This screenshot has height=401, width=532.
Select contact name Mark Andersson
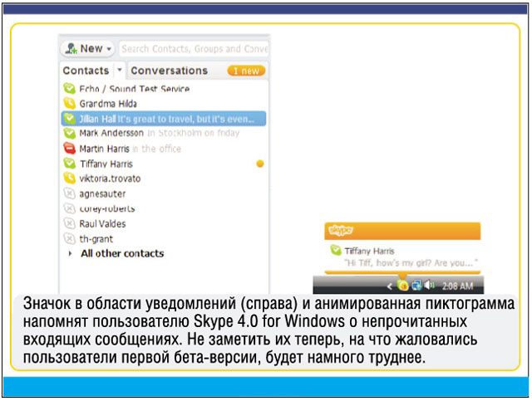111,133
